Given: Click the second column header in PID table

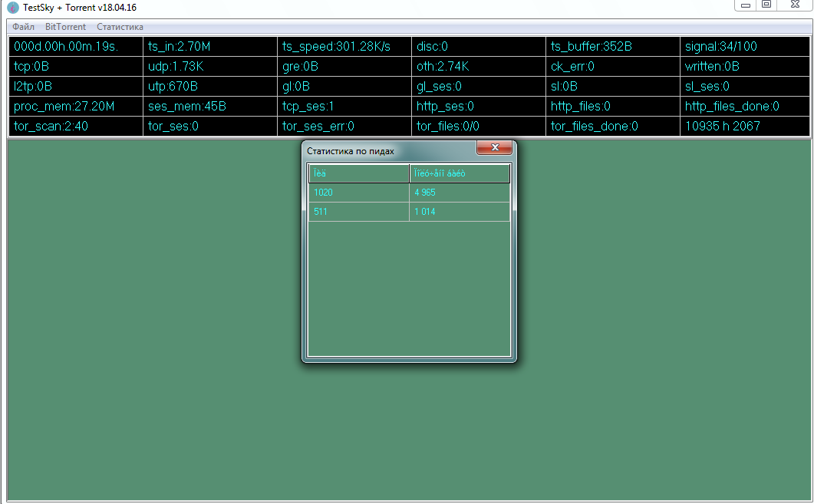Looking at the screenshot, I should pyautogui.click(x=459, y=173).
